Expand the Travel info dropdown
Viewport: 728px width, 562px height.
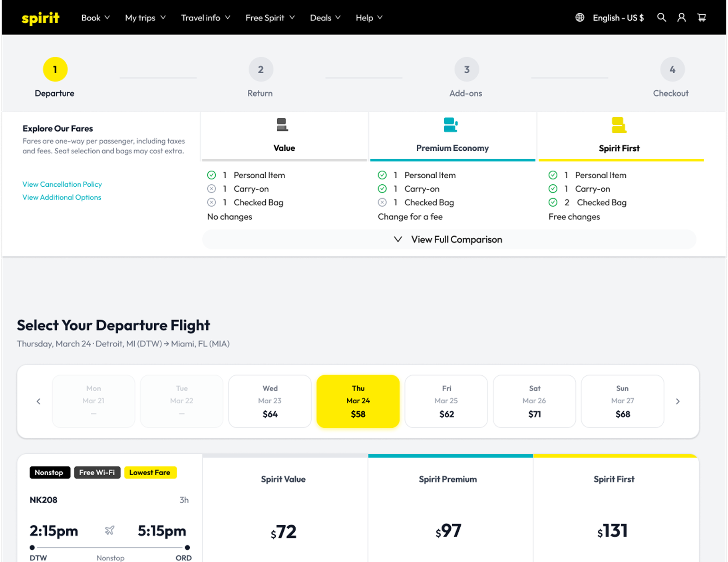[206, 18]
